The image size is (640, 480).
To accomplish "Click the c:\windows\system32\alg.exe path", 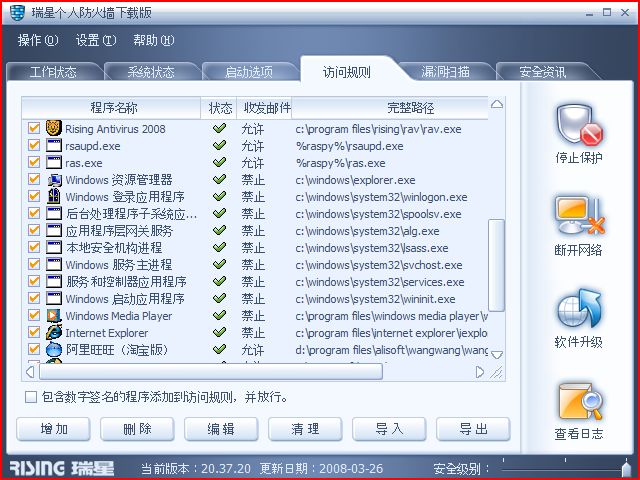I will 367,231.
